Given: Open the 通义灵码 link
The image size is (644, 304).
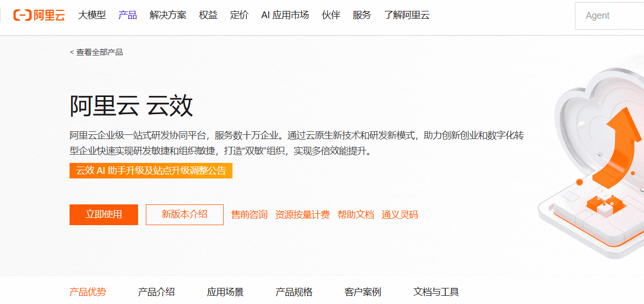Looking at the screenshot, I should [x=400, y=215].
